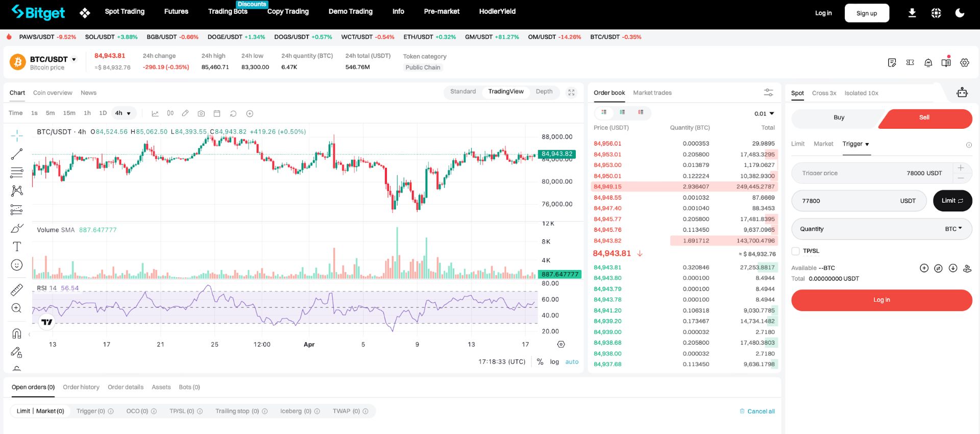Click the Cancel all link
The width and height of the screenshot is (980, 434).
[x=757, y=411]
